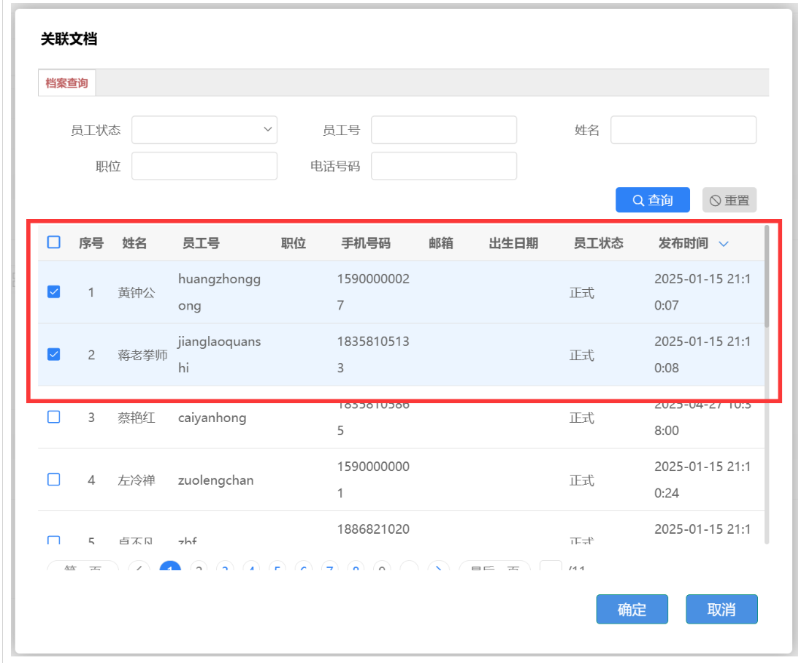Screen dimensions: 812x663
Task: Select the checkbox for 左冷禅
Action: click(x=54, y=480)
